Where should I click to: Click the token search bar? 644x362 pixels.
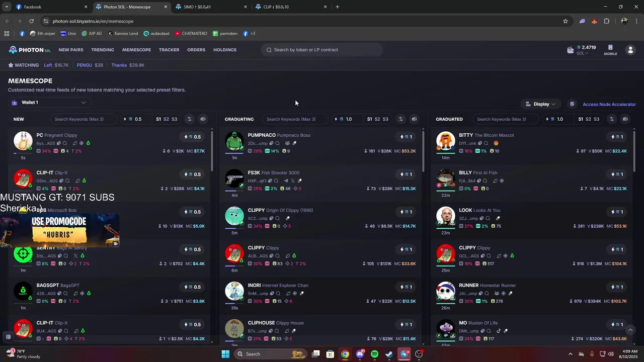click(322, 50)
